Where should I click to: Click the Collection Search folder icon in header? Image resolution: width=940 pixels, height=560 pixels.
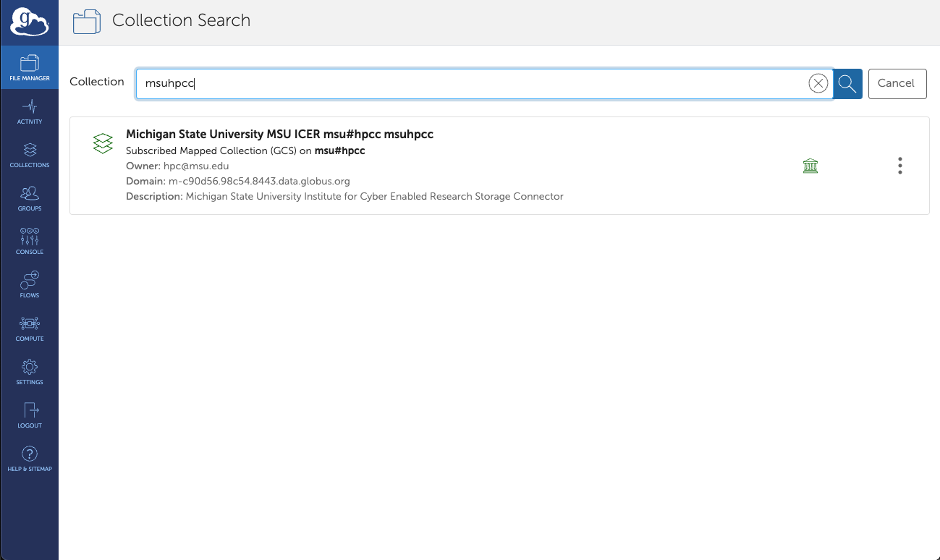click(x=87, y=22)
